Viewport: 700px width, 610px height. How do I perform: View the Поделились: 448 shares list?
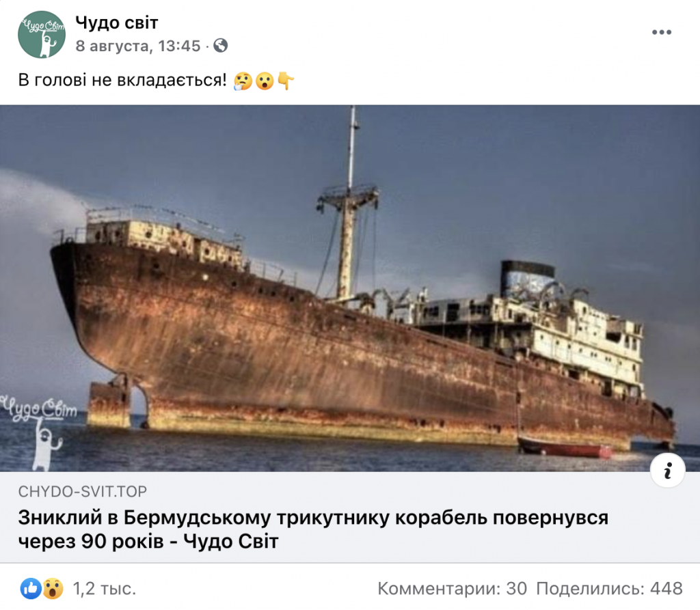(x=609, y=589)
